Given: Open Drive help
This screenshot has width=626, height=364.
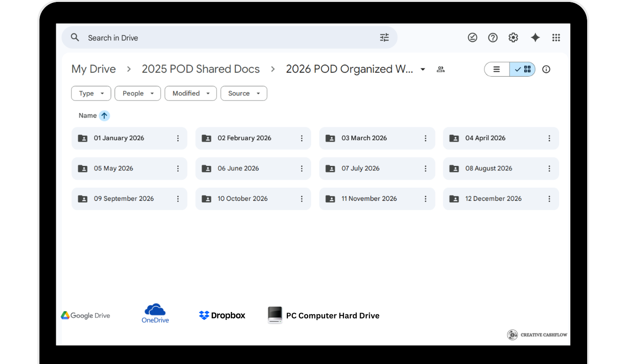Looking at the screenshot, I should [x=493, y=37].
